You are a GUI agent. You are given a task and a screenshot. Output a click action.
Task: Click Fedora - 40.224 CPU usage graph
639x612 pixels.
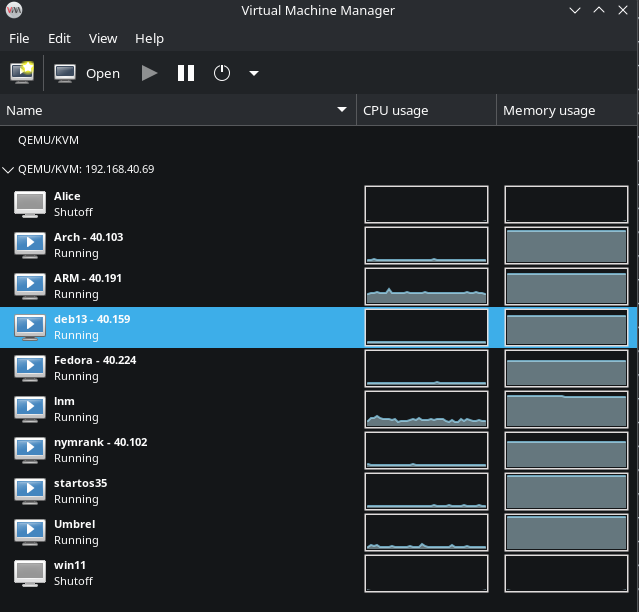coord(426,368)
